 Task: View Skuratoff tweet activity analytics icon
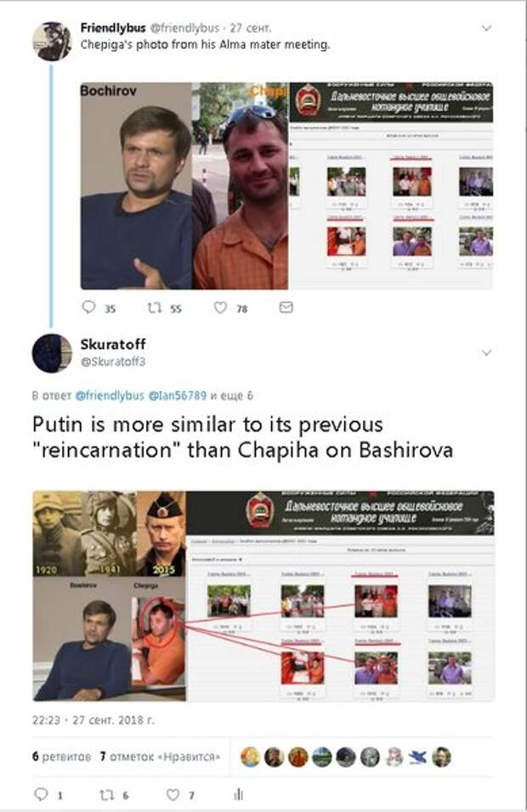(x=239, y=794)
